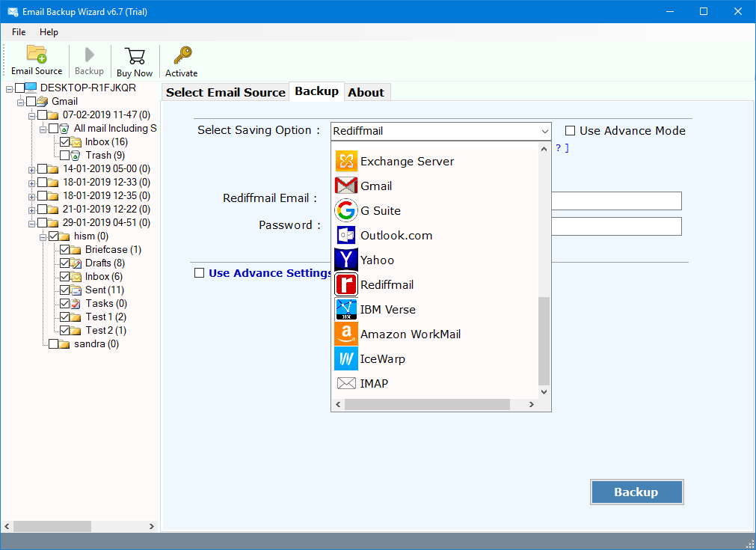The height and width of the screenshot is (550, 756).
Task: Expand the 18-01-2019 12-35 folder node
Action: [x=32, y=197]
